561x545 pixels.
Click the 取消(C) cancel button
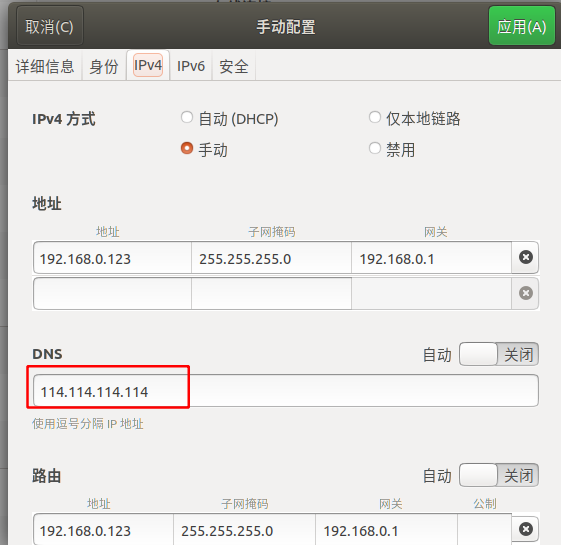coord(50,26)
